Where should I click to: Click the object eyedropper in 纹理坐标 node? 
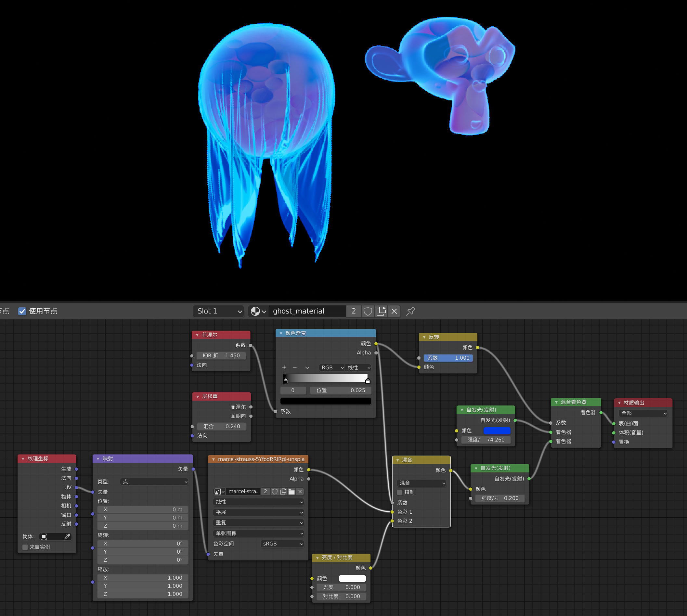67,536
